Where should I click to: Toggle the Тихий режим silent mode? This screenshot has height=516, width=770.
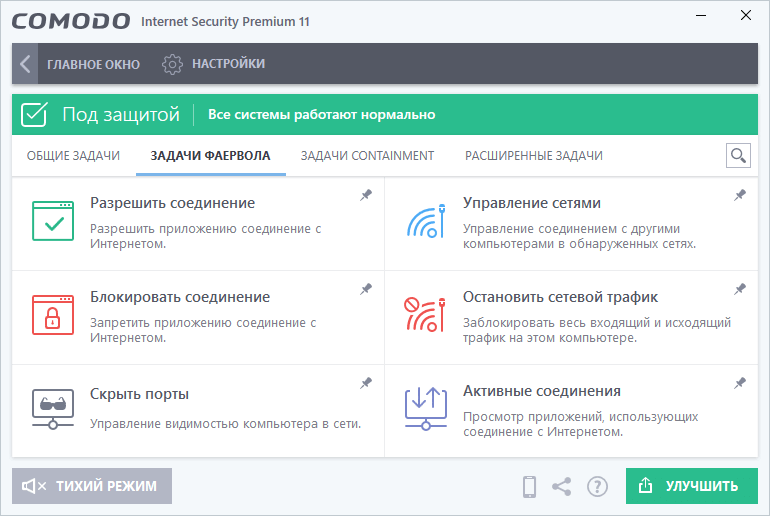coord(92,486)
